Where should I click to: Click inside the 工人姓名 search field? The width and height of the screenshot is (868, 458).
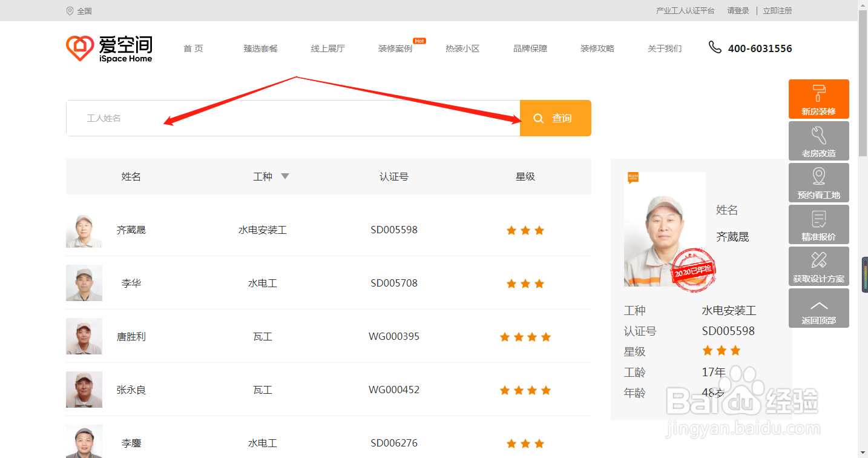pyautogui.click(x=242, y=118)
